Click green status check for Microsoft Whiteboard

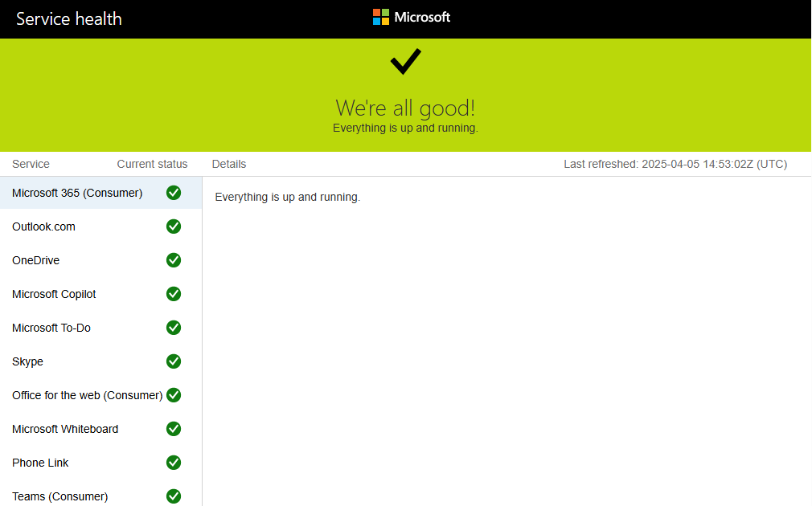174,429
